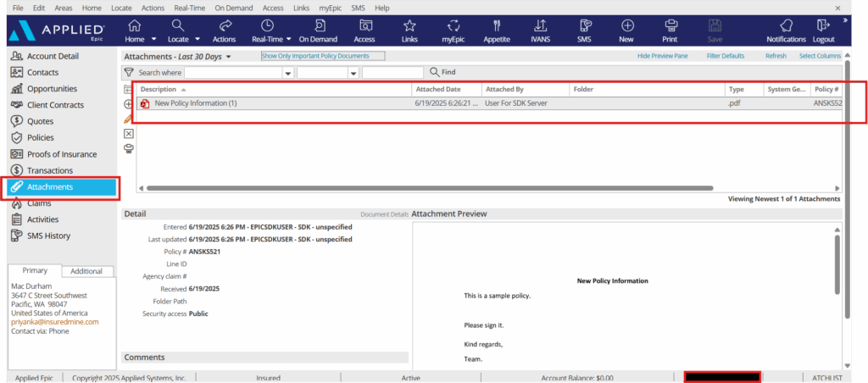Click the Hide Preview Pane link
The image size is (868, 383).
pos(663,56)
